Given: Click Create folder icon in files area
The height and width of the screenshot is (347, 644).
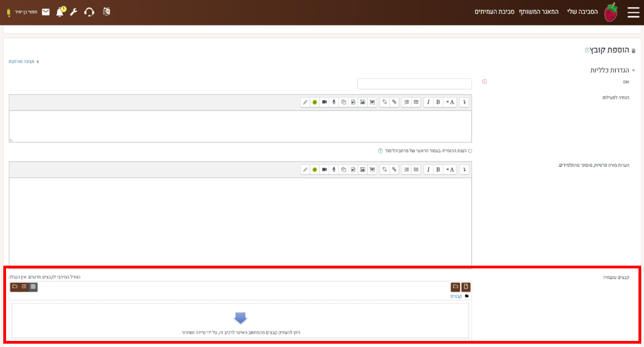Looking at the screenshot, I should [x=455, y=287].
